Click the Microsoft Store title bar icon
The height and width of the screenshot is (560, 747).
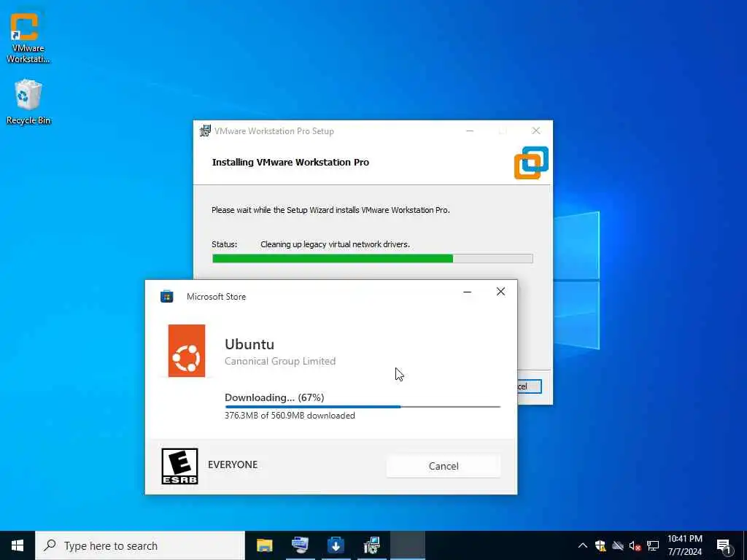coord(167,296)
